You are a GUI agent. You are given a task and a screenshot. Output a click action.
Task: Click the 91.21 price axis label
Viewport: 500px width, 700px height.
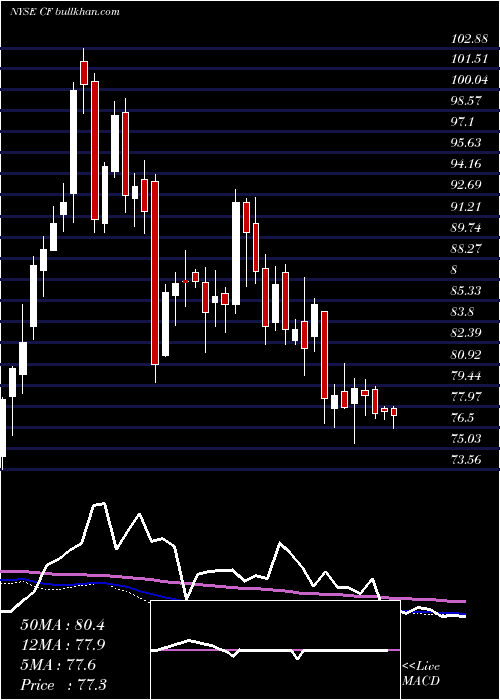click(x=466, y=207)
